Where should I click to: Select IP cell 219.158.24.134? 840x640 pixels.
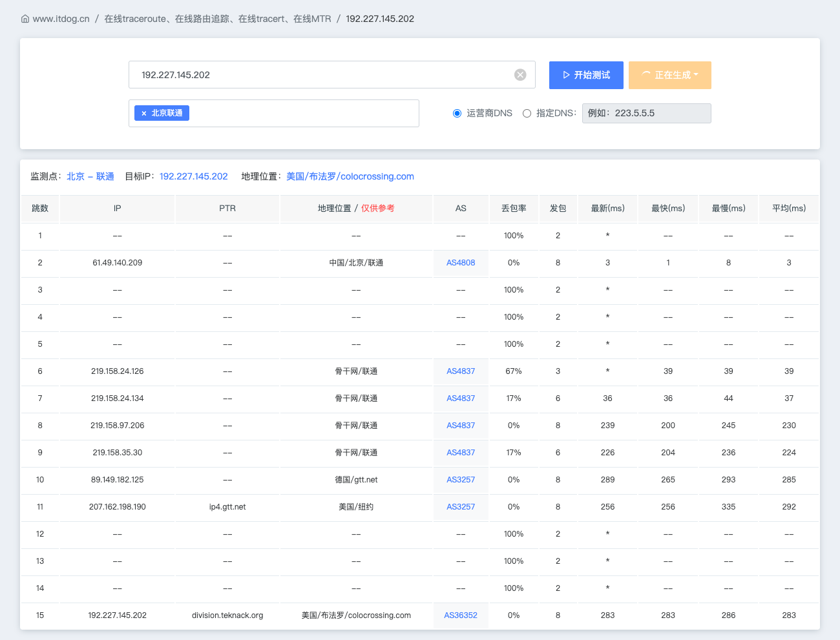click(x=118, y=398)
